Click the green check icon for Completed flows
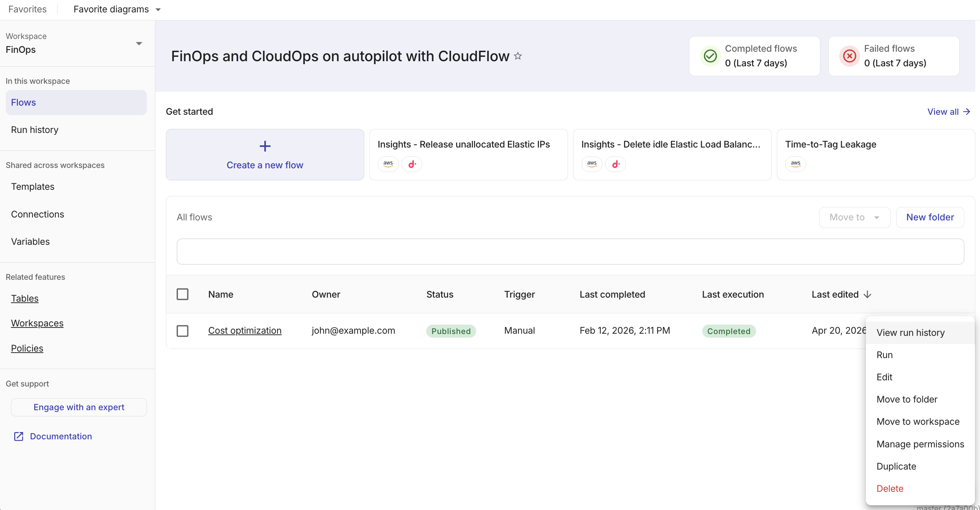The image size is (980, 510). 710,56
